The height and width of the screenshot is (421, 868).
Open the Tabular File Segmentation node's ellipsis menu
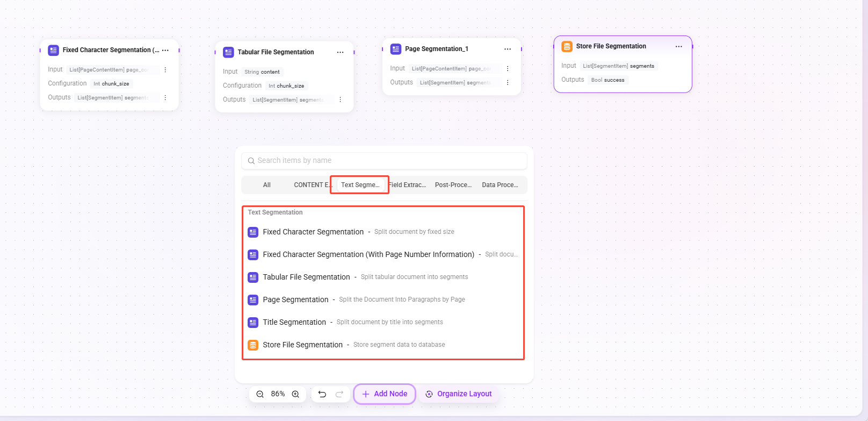(x=341, y=52)
